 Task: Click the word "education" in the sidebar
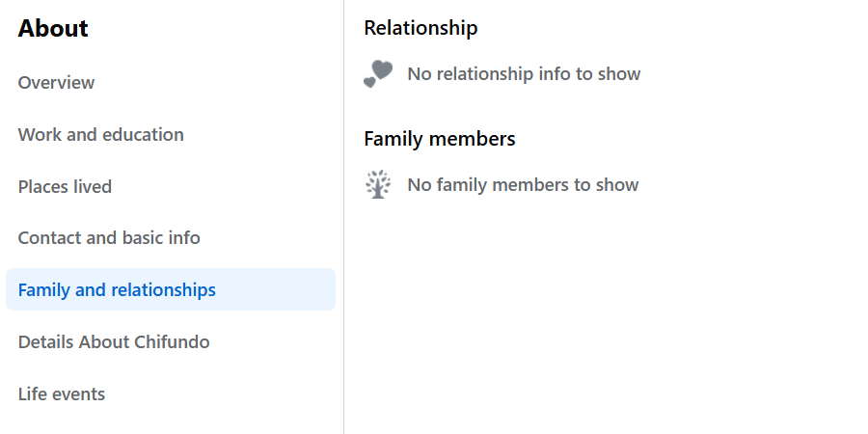(x=143, y=135)
